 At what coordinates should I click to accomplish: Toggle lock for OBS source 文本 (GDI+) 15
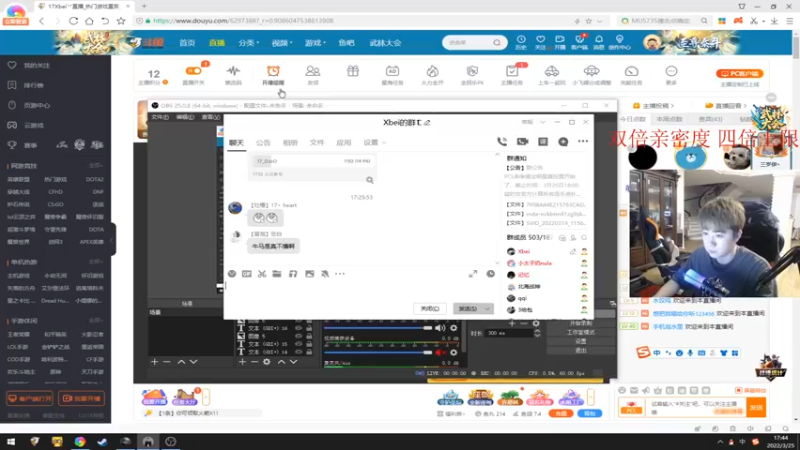[309, 344]
